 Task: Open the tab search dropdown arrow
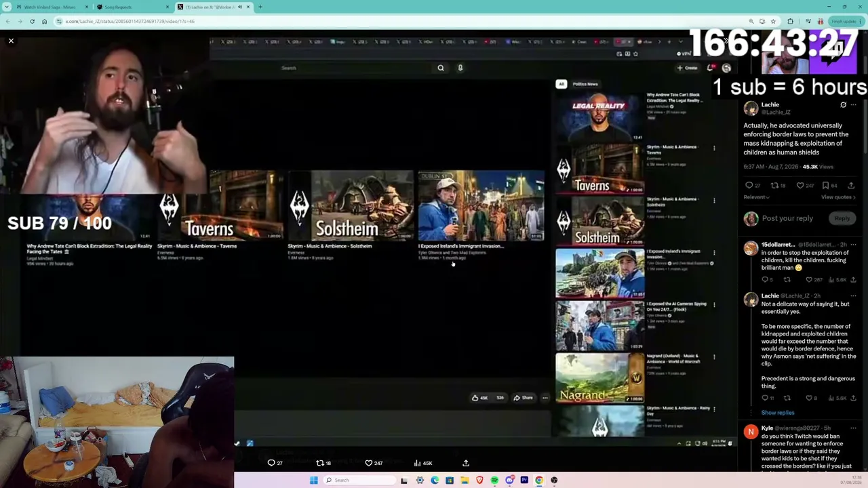(7, 7)
